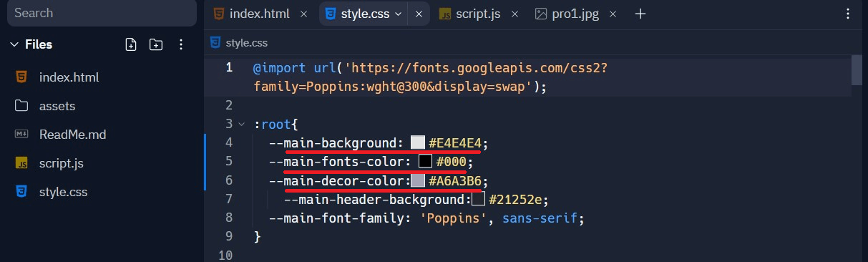Viewport: 868px width, 262px height.
Task: Open ReadMe.md in the file tree
Action: (x=72, y=135)
